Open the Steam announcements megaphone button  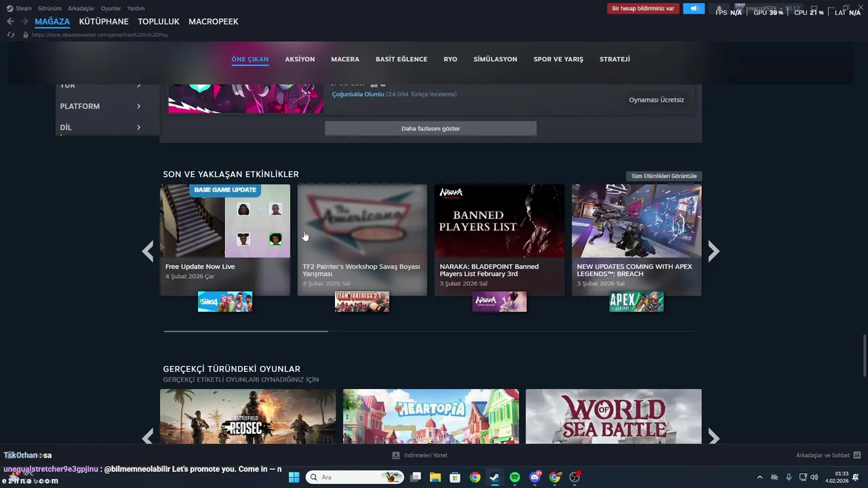[694, 9]
